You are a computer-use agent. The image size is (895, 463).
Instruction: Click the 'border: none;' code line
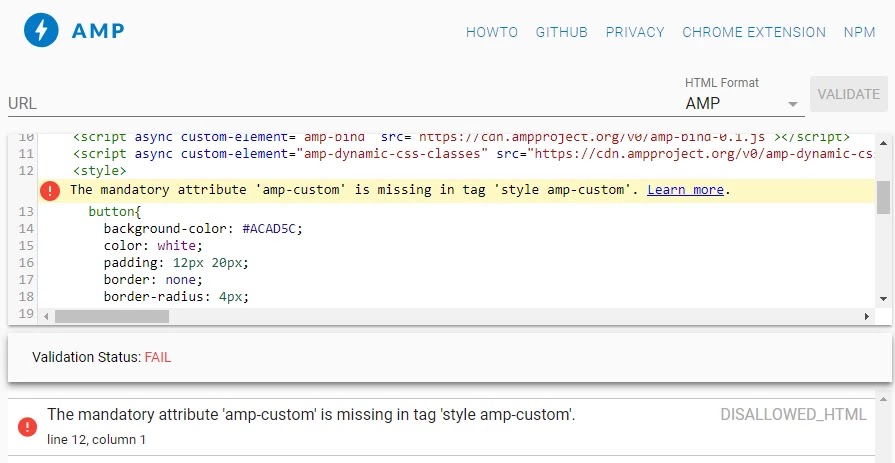click(153, 280)
